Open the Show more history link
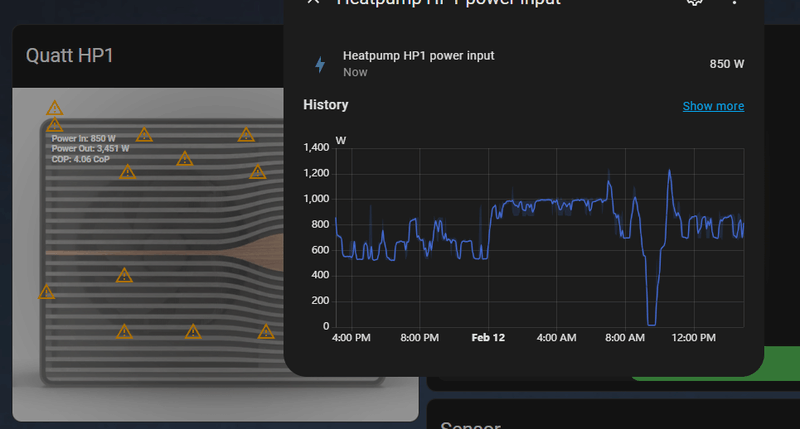 [713, 106]
